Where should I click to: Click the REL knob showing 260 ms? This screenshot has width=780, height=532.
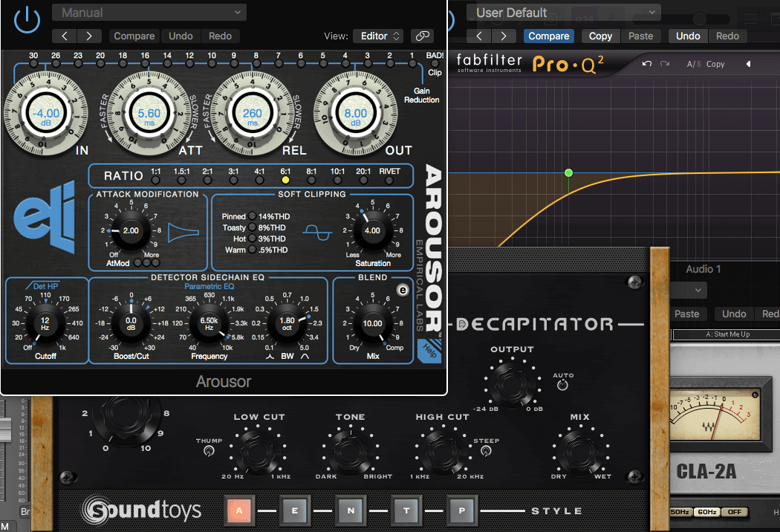253,114
